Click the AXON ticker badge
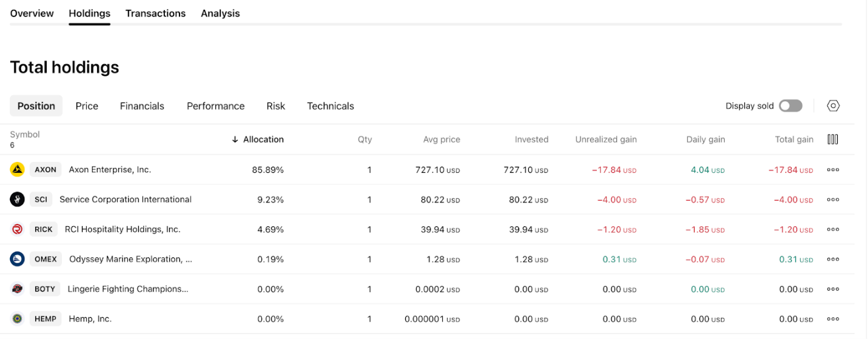Image resolution: width=868 pixels, height=339 pixels. coord(45,170)
